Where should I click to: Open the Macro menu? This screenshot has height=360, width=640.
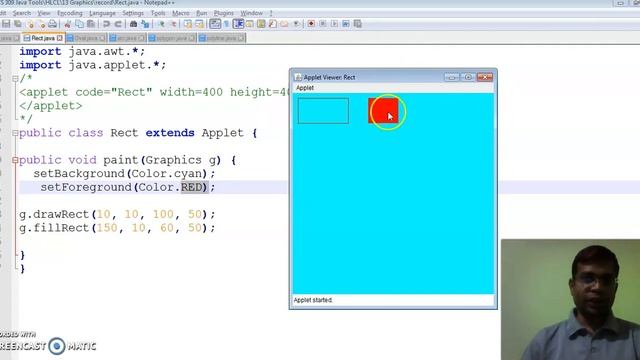tap(180, 13)
